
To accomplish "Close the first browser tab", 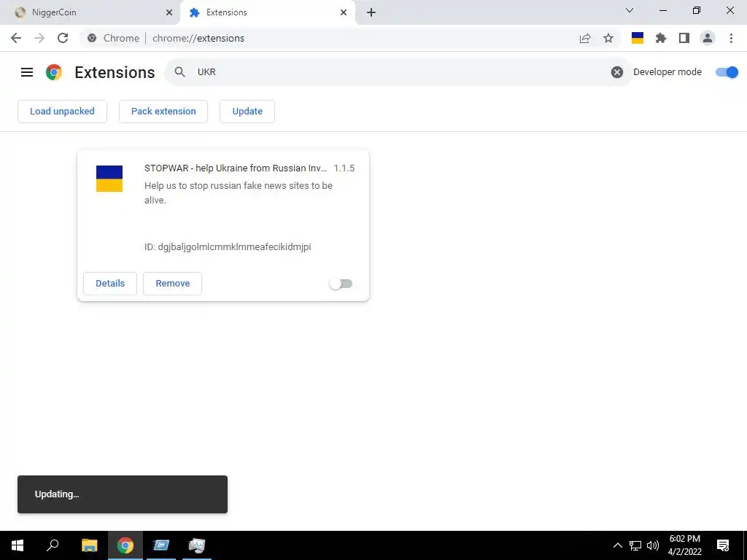I will pos(169,12).
